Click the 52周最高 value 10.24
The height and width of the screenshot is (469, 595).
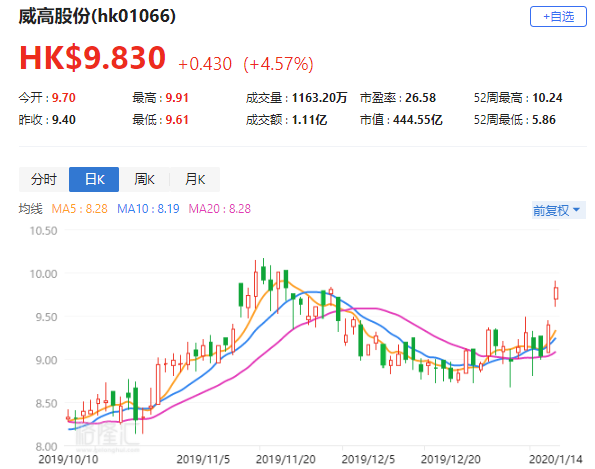[547, 98]
